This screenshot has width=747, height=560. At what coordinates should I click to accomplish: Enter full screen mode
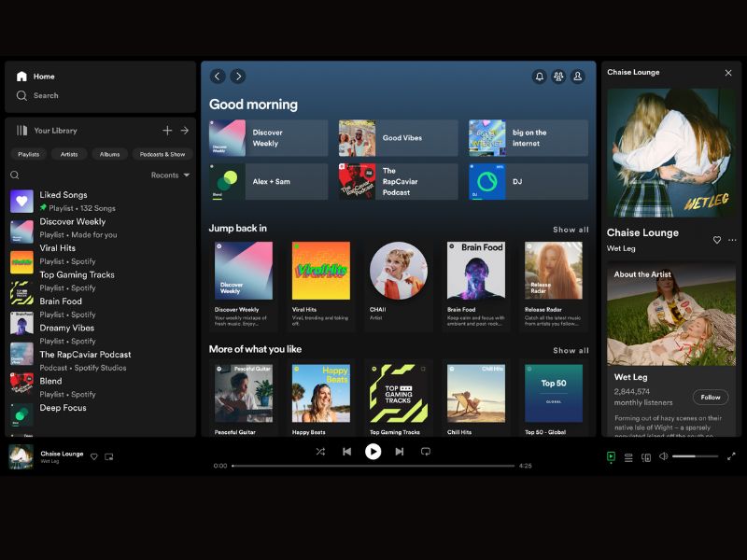[731, 456]
